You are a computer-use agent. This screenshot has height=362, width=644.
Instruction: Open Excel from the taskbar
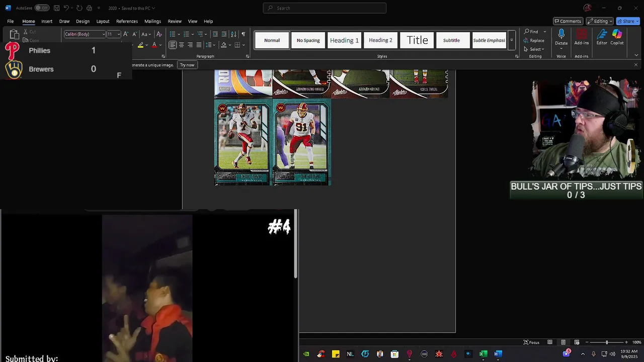click(x=483, y=354)
